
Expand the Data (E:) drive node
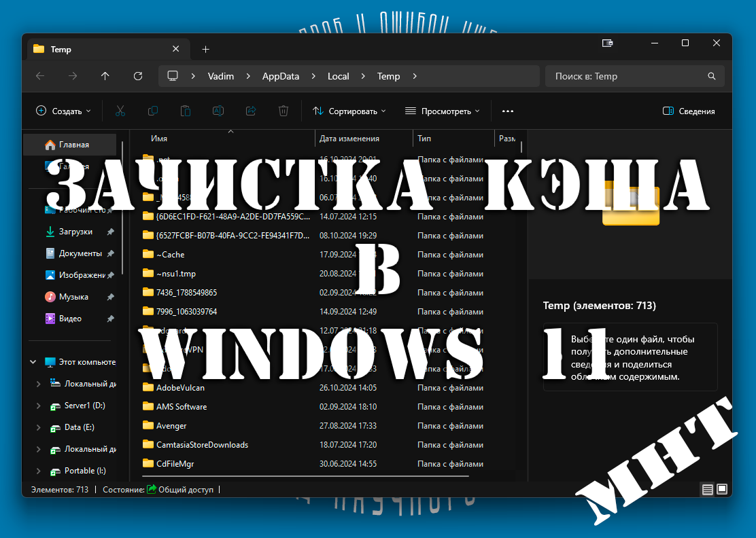tap(39, 427)
